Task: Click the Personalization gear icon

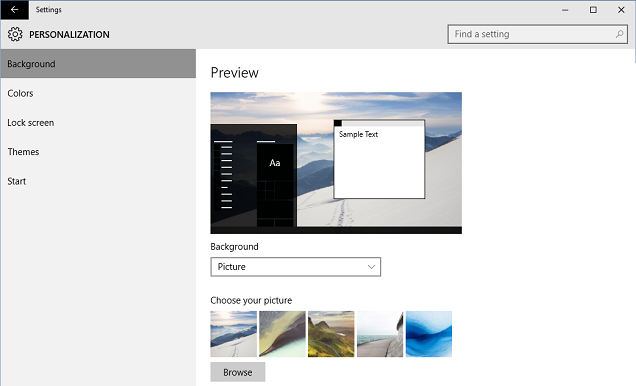Action: coord(15,34)
